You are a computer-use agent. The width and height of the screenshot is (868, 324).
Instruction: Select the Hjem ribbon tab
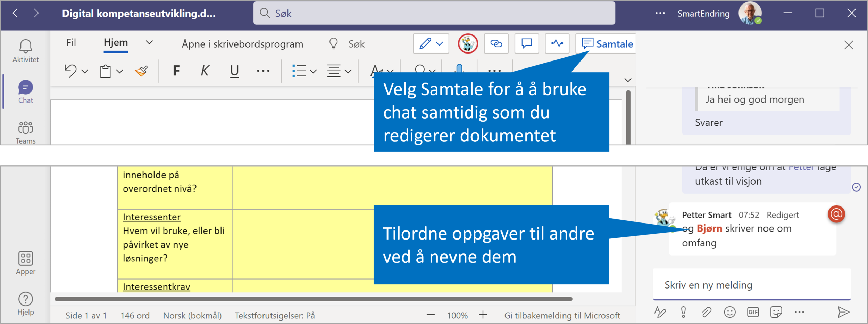[116, 43]
